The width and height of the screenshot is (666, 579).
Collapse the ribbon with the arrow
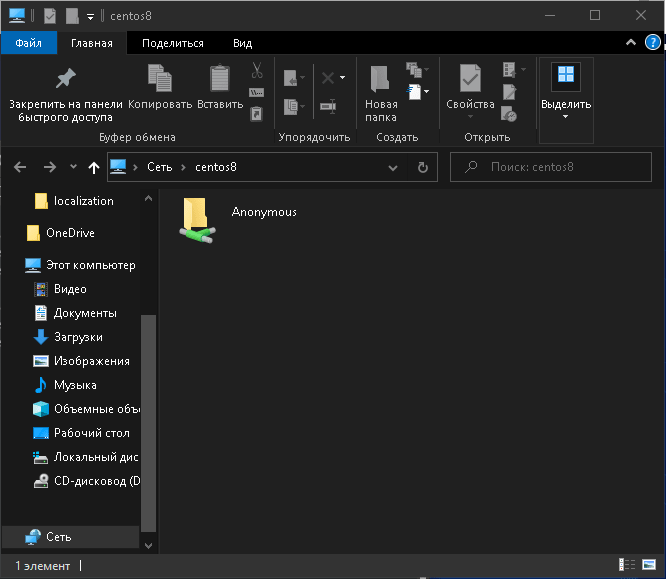coord(631,42)
